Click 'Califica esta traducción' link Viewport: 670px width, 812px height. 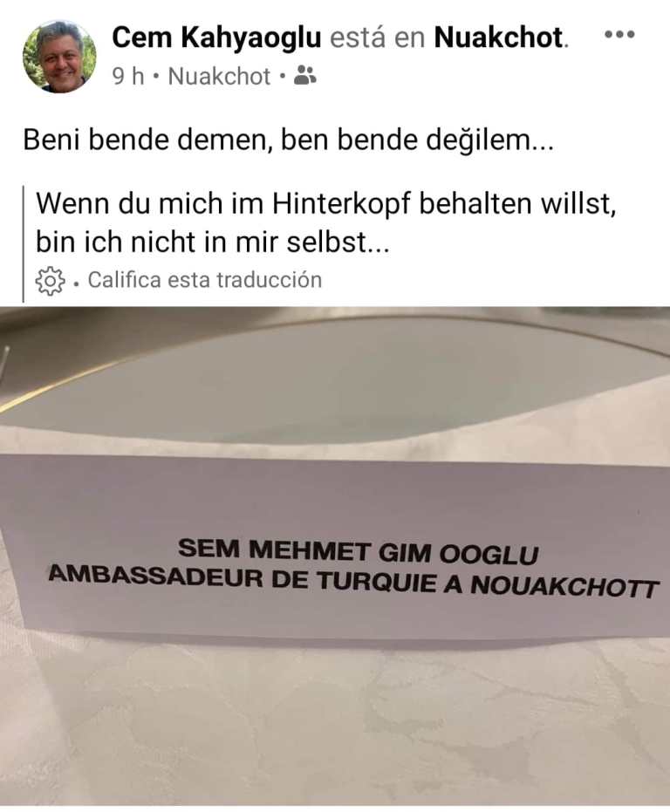pyautogui.click(x=205, y=280)
